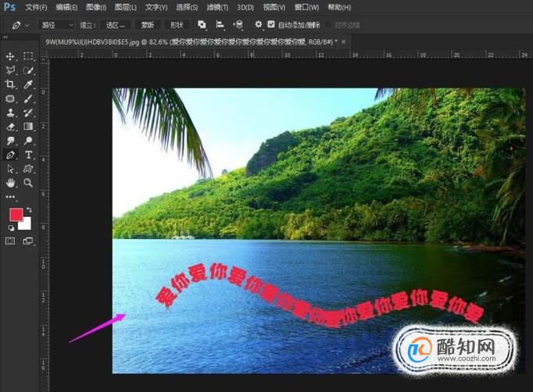The height and width of the screenshot is (392, 533).
Task: Swap foreground and background colors
Action: point(29,209)
